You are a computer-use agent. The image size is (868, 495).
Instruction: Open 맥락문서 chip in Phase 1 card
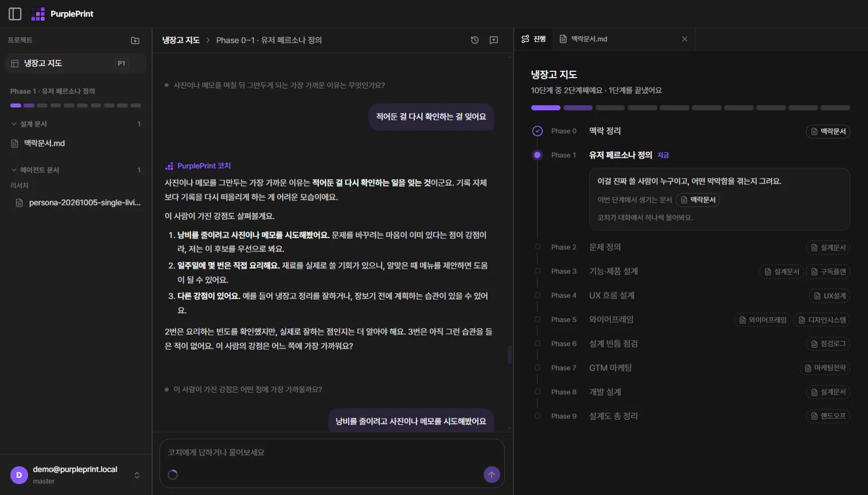pos(698,200)
